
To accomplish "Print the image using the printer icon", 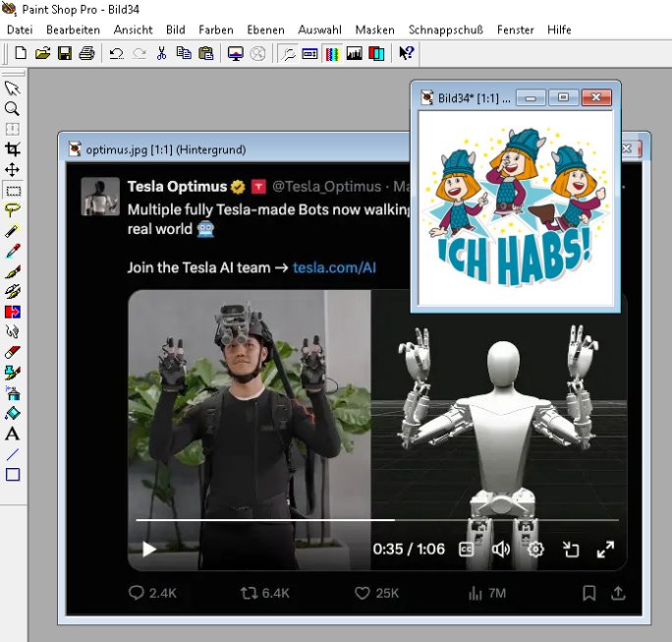I will 87,54.
